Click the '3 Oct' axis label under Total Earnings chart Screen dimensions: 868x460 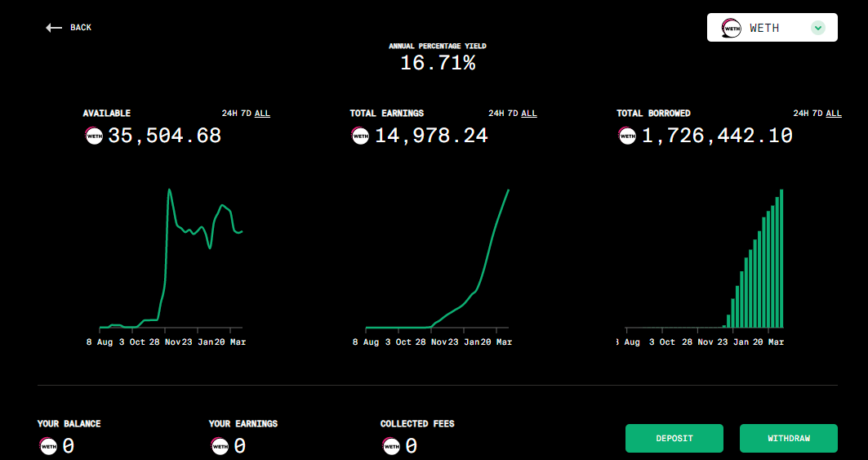[x=398, y=342]
